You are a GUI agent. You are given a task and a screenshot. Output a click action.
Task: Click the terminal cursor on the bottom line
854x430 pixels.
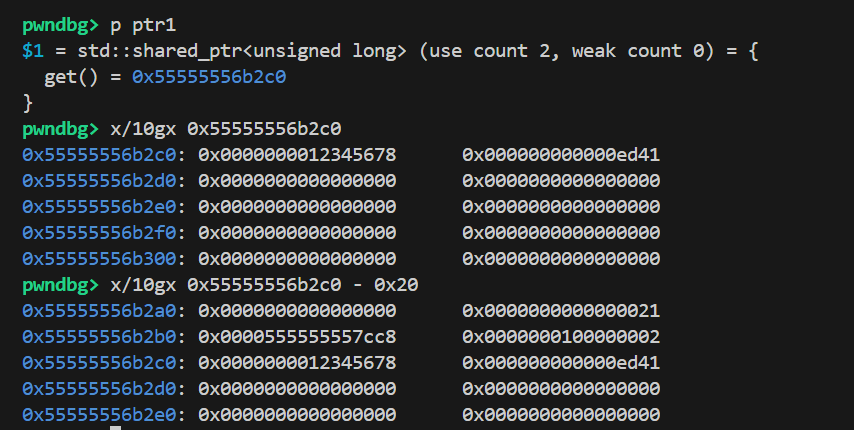pyautogui.click(x=115, y=427)
